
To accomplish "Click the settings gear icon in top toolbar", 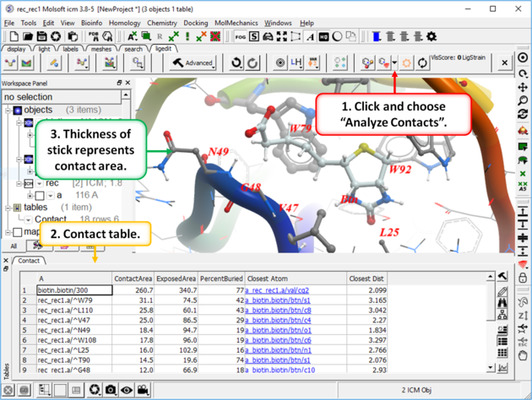I will coord(431,36).
